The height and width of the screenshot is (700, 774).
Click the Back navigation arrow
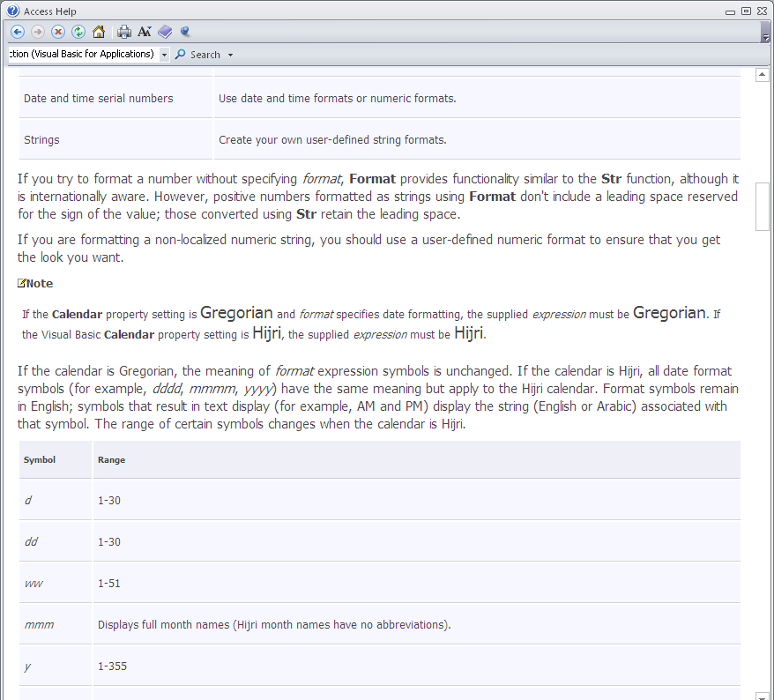point(18,32)
